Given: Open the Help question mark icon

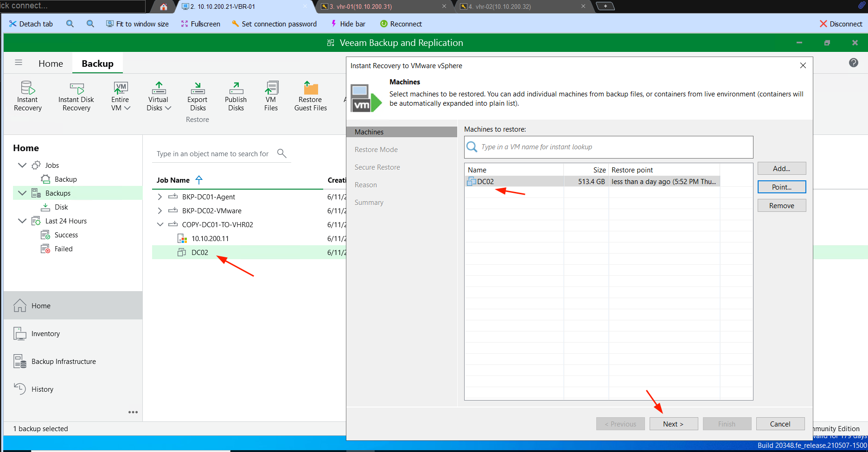Looking at the screenshot, I should tap(854, 63).
